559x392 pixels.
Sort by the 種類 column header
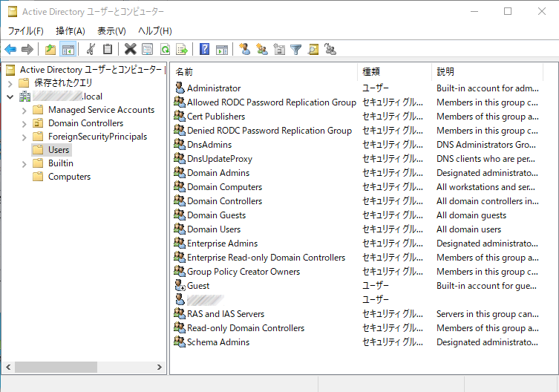coord(395,72)
